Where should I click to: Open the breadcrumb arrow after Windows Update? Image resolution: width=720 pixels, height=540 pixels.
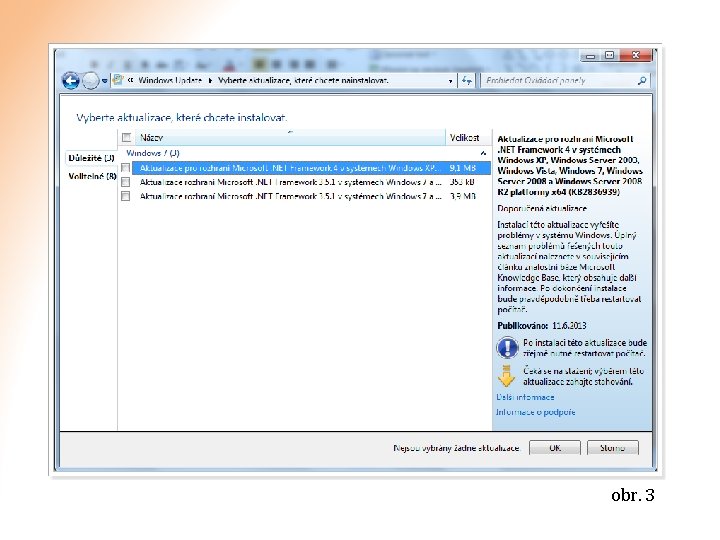pos(210,81)
